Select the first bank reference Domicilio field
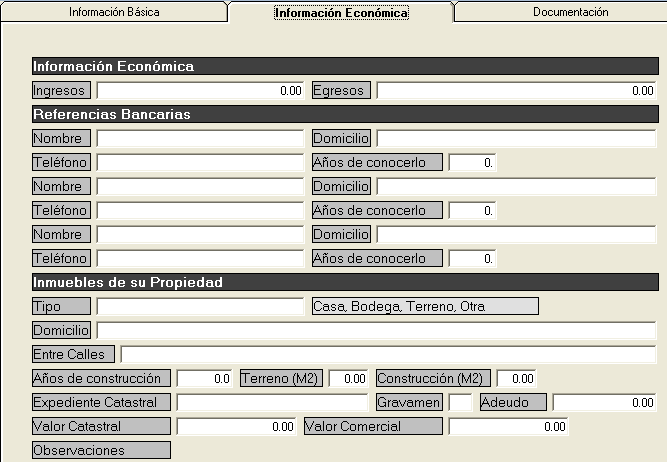This screenshot has width=667, height=462. (516, 138)
